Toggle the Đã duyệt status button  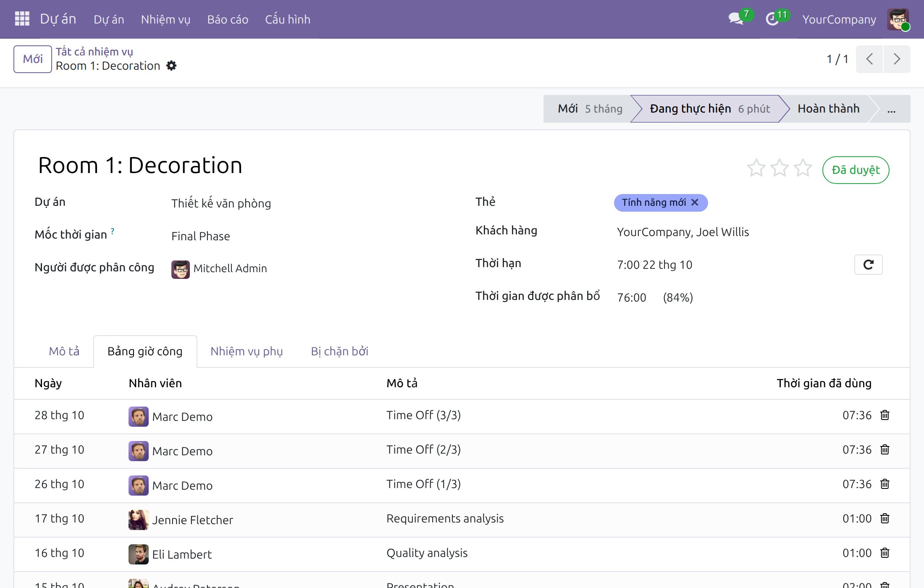click(856, 170)
